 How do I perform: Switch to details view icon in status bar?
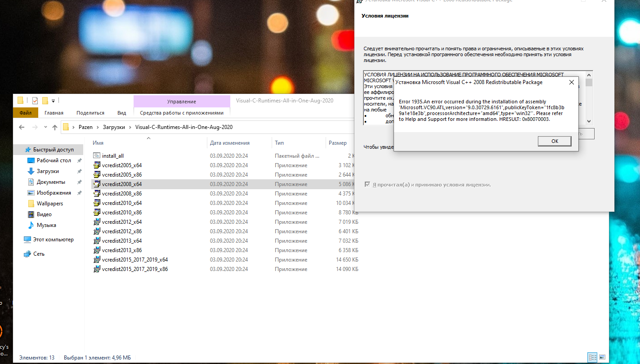(x=592, y=358)
